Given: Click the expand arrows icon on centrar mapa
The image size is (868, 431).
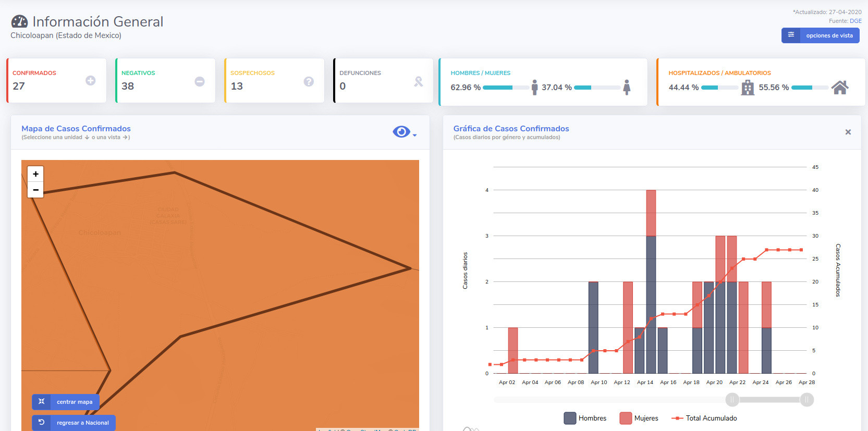Looking at the screenshot, I should (x=42, y=401).
